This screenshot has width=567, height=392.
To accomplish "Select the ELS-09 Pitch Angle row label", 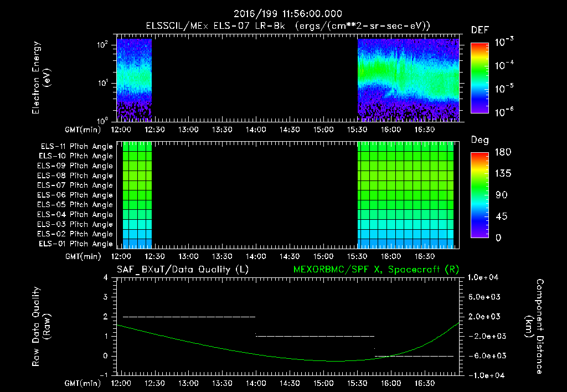I will coord(75,166).
